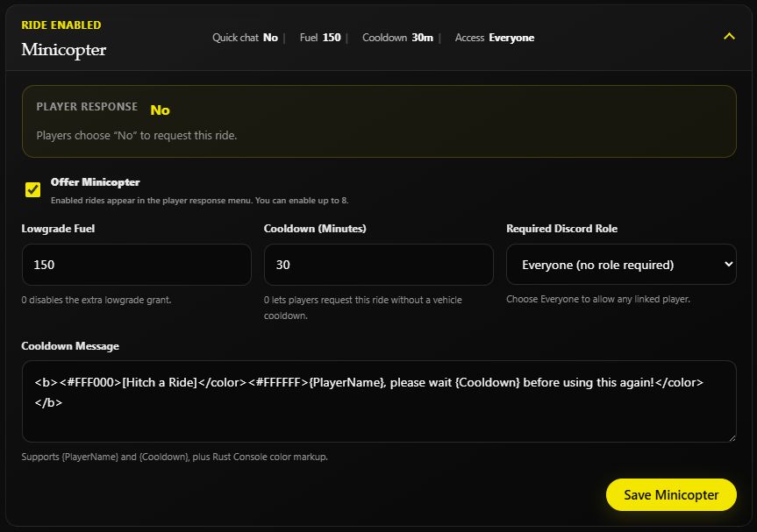Image resolution: width=757 pixels, height=532 pixels.
Task: Click the Lowgrade Fuel label
Action: [x=58, y=229]
